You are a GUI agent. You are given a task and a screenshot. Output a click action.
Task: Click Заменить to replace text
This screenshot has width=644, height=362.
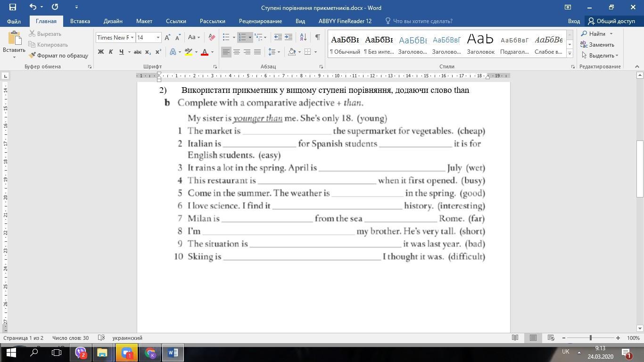pyautogui.click(x=597, y=45)
